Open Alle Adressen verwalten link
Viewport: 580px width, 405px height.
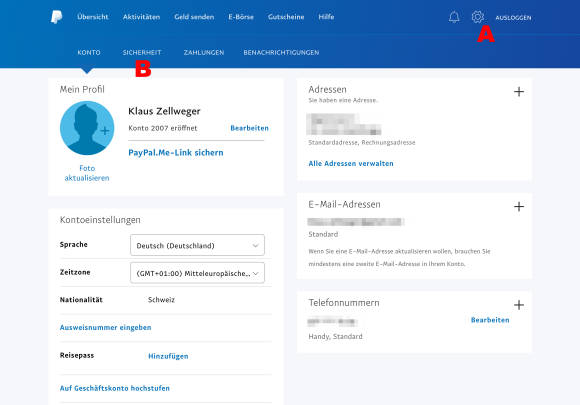pyautogui.click(x=351, y=163)
